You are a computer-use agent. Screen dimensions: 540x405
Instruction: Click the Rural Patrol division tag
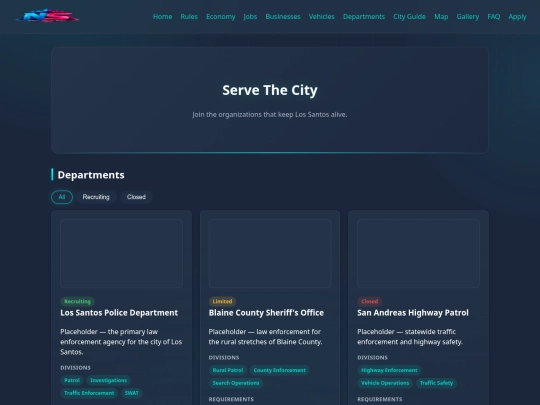click(228, 370)
